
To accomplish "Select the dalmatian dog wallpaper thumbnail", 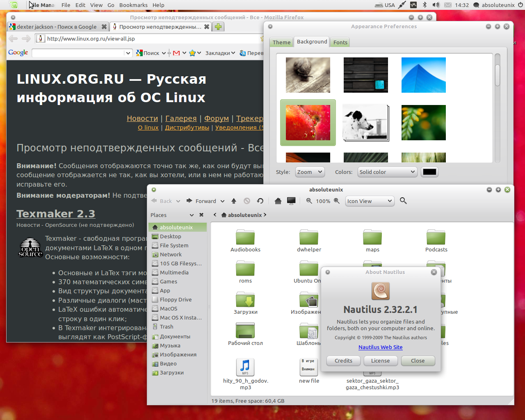I will click(365, 122).
